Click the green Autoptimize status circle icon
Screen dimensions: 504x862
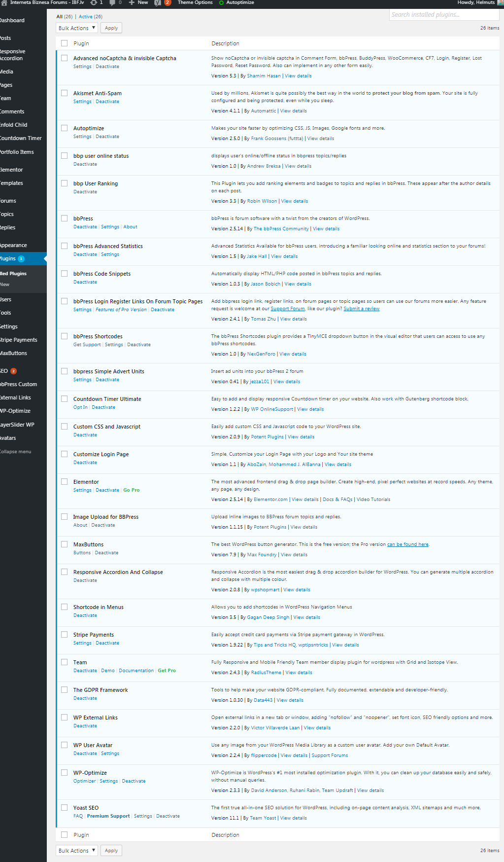click(221, 2)
